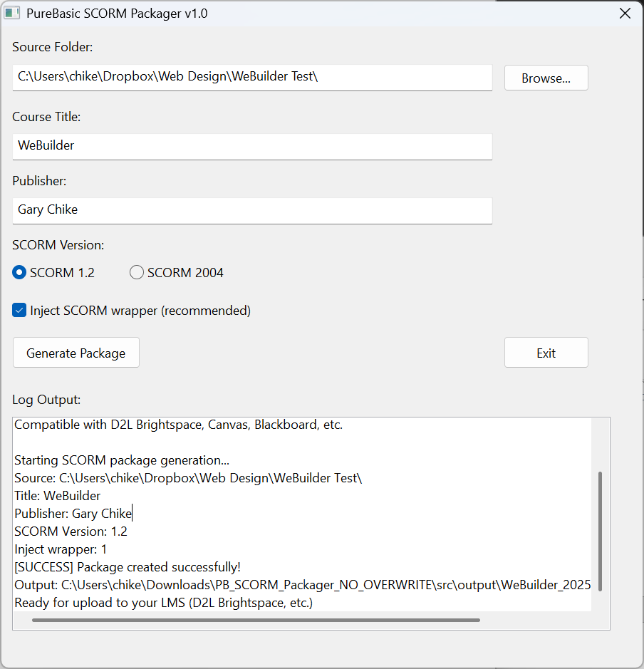Click the PureBasic app icon in title bar
Screen dimensions: 644x669
pyautogui.click(x=12, y=13)
